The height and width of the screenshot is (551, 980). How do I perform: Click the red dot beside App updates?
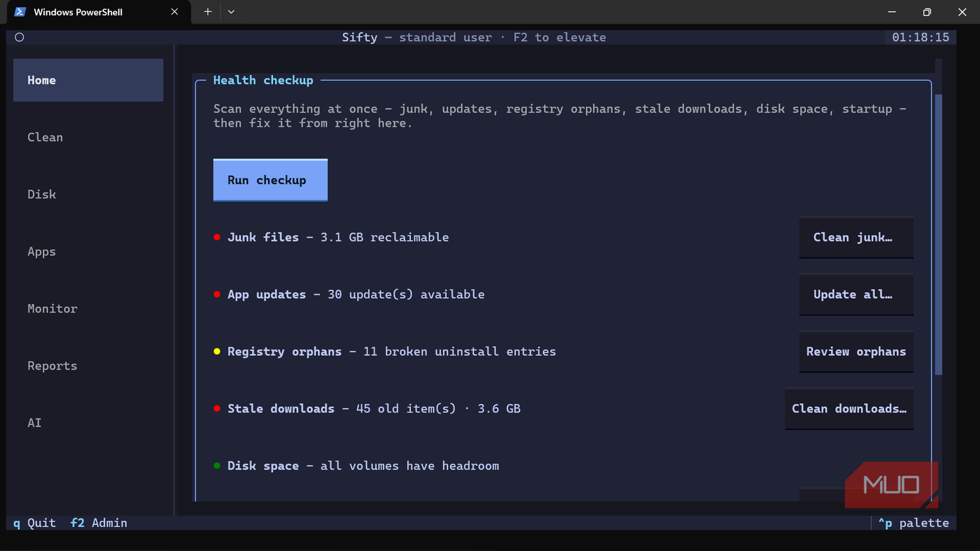pyautogui.click(x=217, y=294)
